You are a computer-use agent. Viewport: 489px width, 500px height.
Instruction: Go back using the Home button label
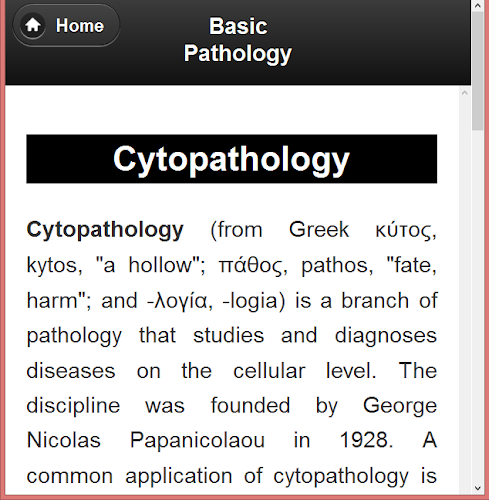click(80, 26)
